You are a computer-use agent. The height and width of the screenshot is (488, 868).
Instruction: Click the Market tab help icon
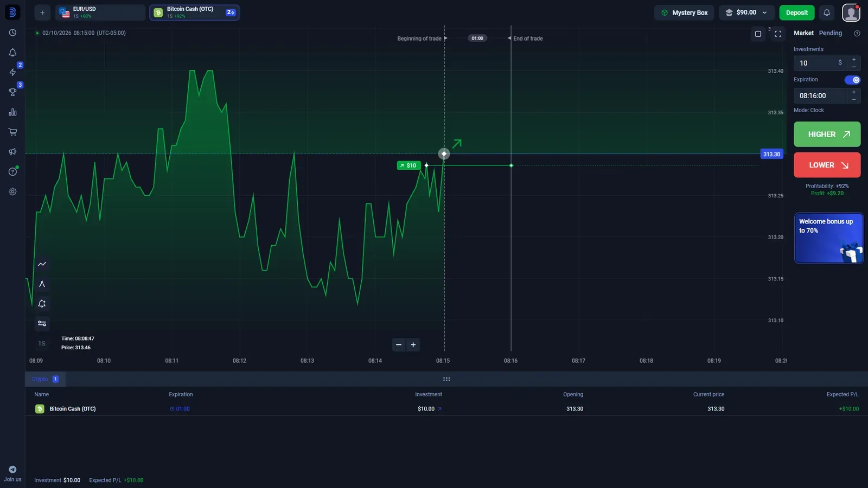coord(857,34)
